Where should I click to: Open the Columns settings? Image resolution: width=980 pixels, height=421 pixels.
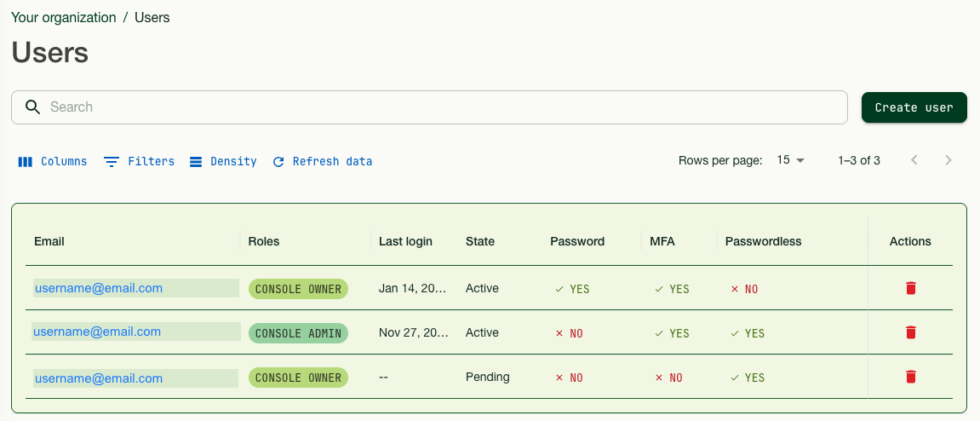[x=53, y=161]
